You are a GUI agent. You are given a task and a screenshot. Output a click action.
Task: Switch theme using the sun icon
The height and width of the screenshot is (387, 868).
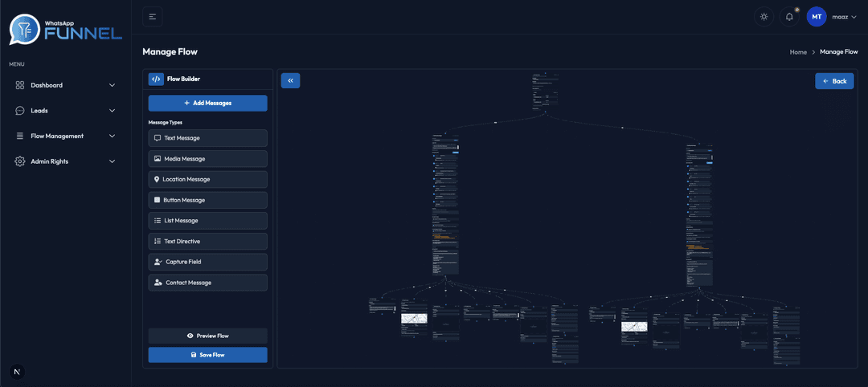(x=764, y=17)
